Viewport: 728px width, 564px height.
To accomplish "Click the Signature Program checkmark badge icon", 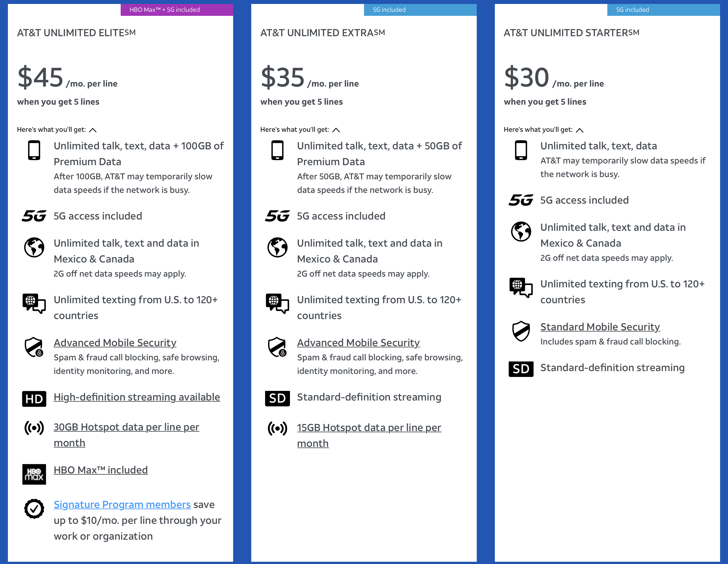I will pyautogui.click(x=34, y=508).
